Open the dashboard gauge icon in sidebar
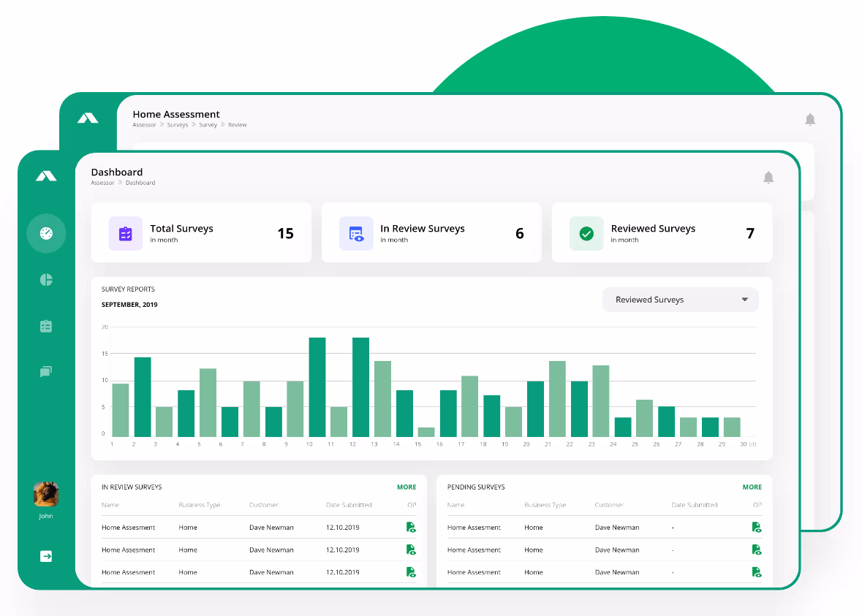This screenshot has width=862, height=616. [x=46, y=233]
